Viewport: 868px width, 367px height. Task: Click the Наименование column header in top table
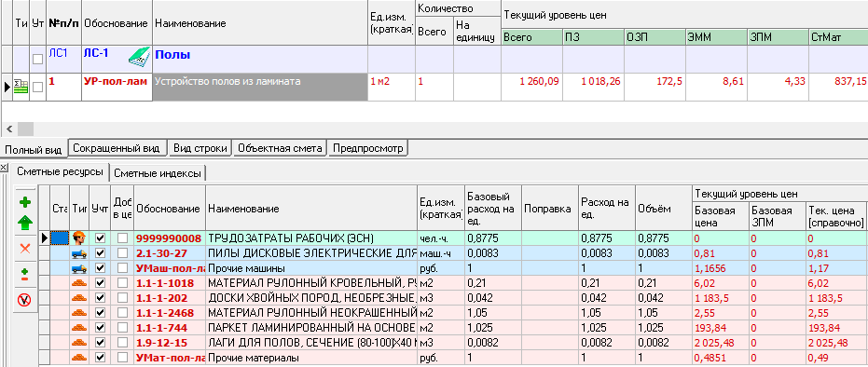point(259,24)
